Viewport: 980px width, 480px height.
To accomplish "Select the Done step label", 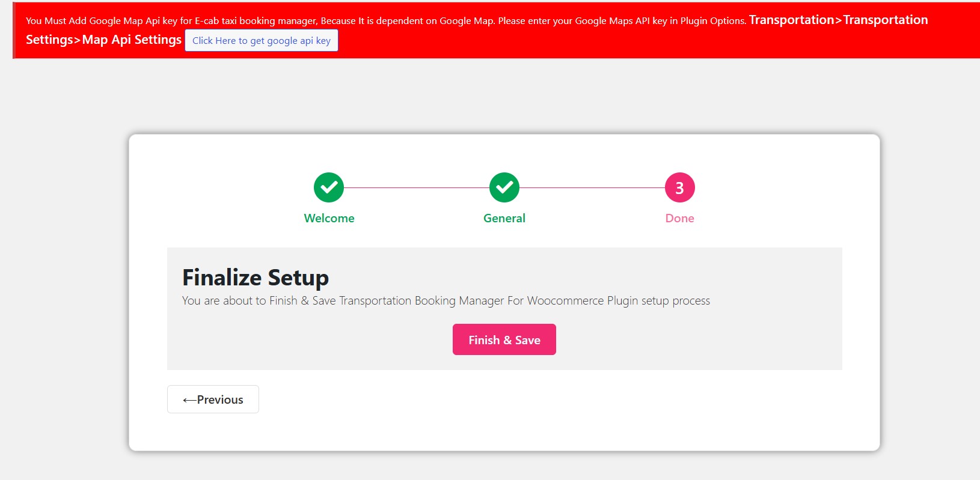I will coord(680,218).
